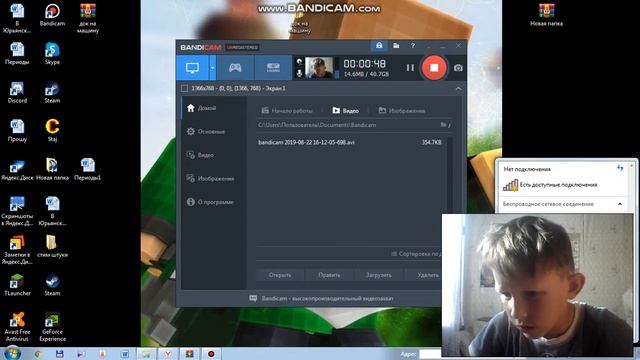Screen dimensions: 640x360
Task: Open the Windows Start menu
Action: [12, 353]
